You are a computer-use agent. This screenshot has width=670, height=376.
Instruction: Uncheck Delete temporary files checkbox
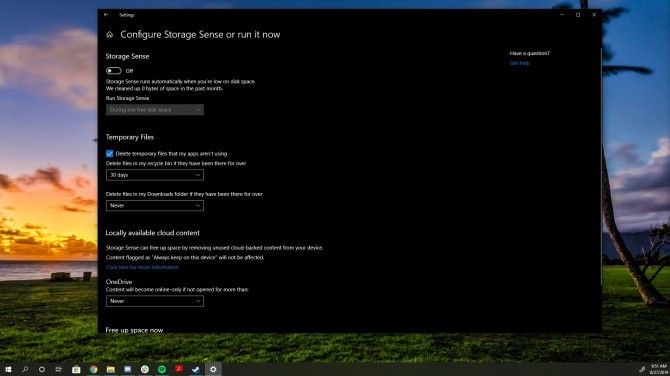pos(109,153)
